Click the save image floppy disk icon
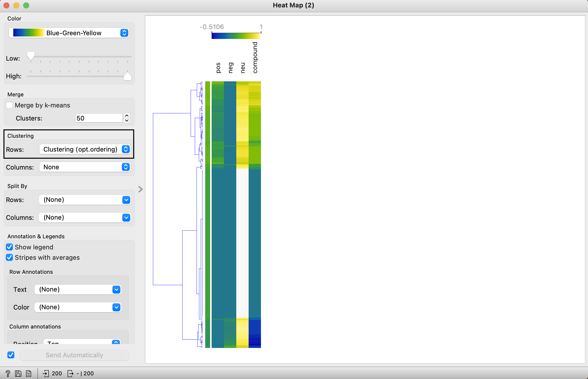Image resolution: width=588 pixels, height=379 pixels. (x=18, y=374)
